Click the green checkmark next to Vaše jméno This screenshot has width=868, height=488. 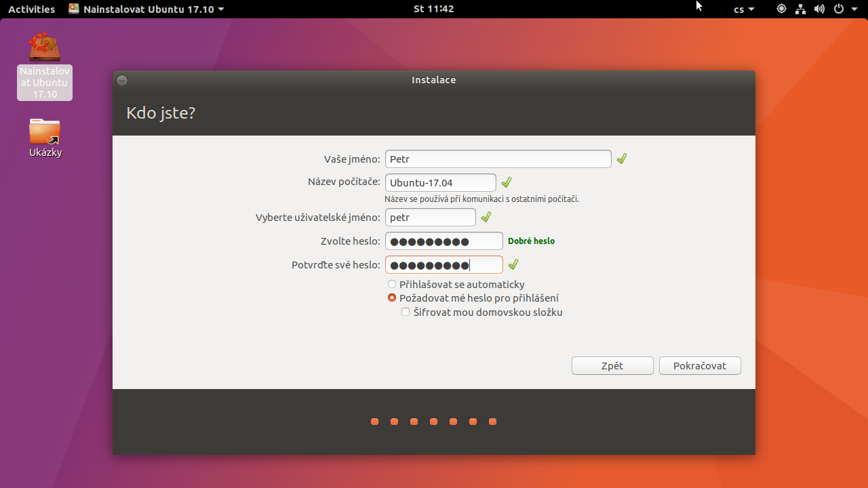click(x=622, y=159)
